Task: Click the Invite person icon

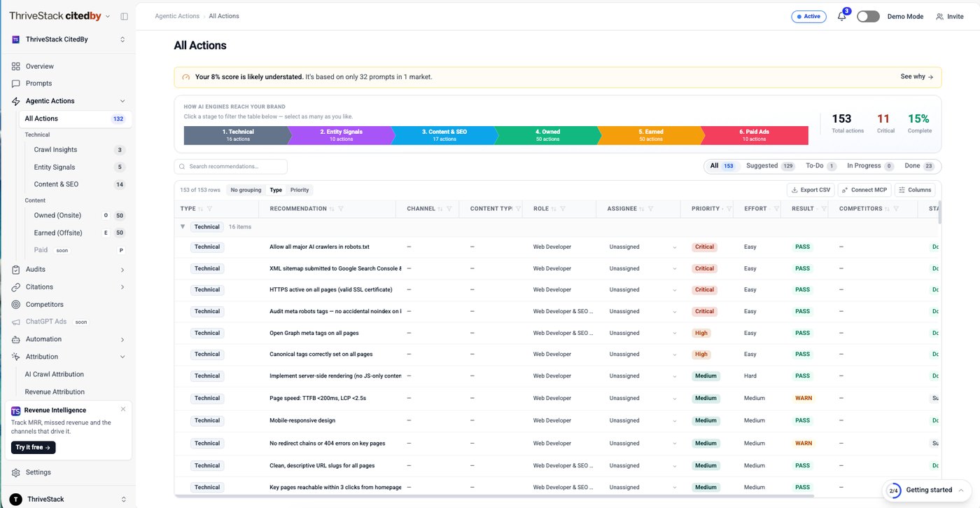Action: pos(939,17)
